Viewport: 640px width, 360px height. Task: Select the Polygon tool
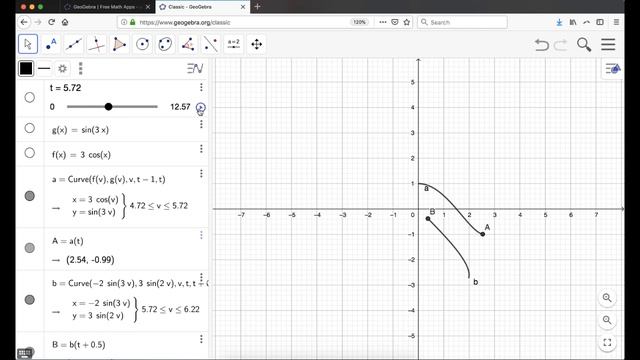(x=119, y=44)
